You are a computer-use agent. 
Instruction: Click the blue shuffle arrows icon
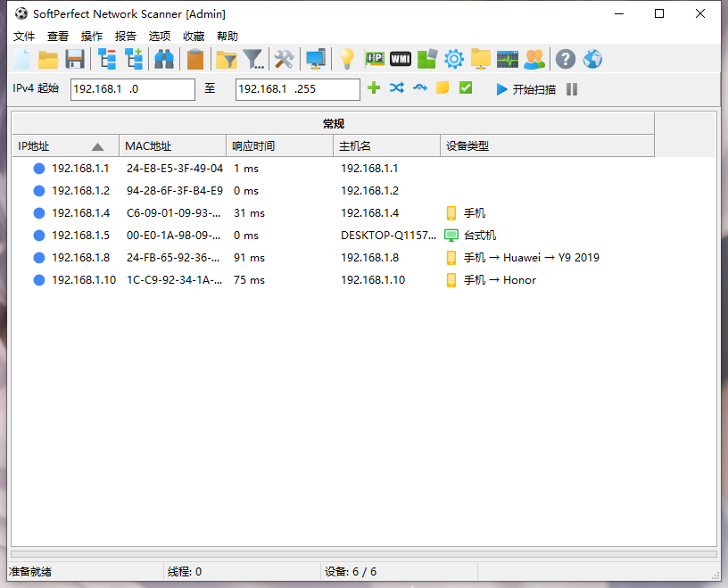pyautogui.click(x=397, y=87)
